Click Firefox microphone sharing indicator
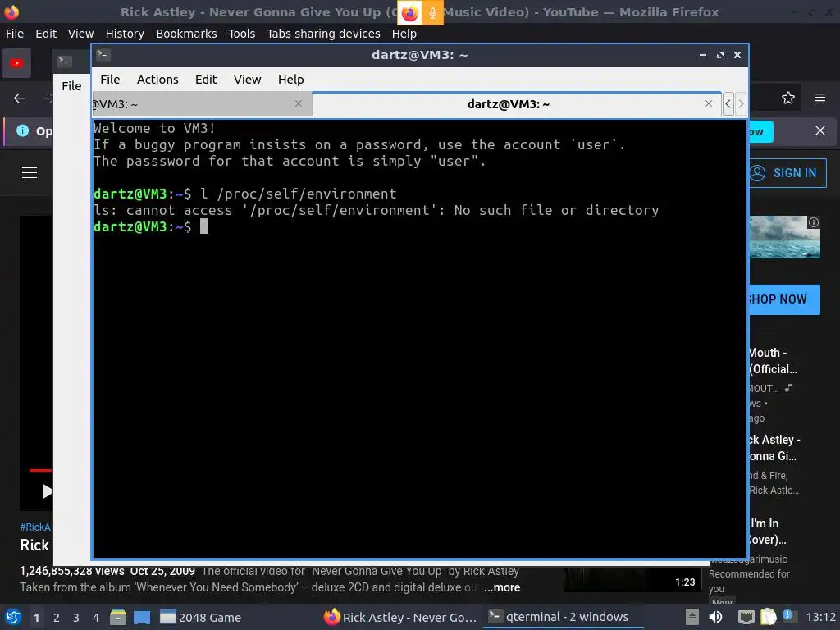This screenshot has width=840, height=630. (432, 13)
